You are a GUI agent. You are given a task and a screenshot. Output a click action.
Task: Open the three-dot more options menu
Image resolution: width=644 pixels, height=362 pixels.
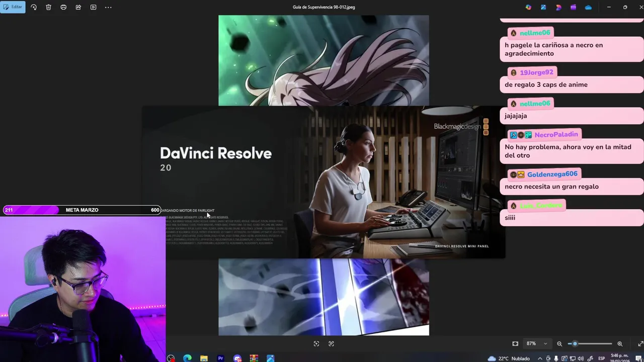click(x=108, y=7)
